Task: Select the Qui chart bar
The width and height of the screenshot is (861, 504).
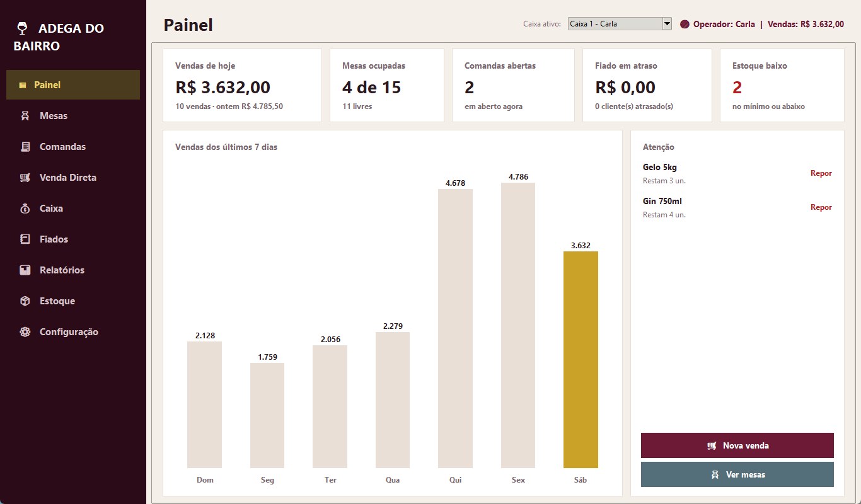Action: coord(455,328)
